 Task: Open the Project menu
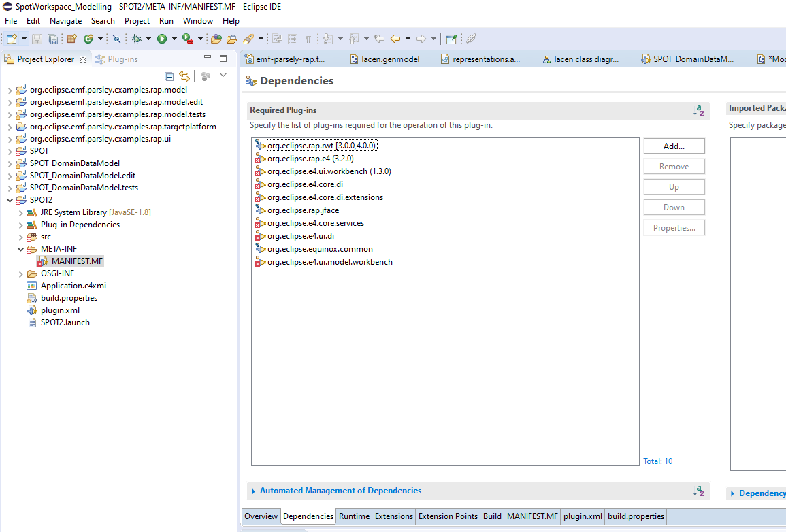(137, 21)
